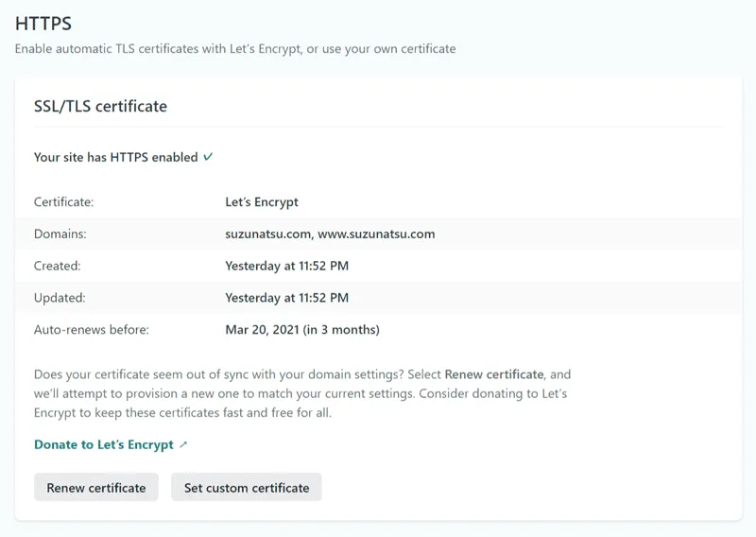Viewport: 756px width, 537px height.
Task: Follow the Donate to Let's Encrypt link
Action: coord(104,445)
